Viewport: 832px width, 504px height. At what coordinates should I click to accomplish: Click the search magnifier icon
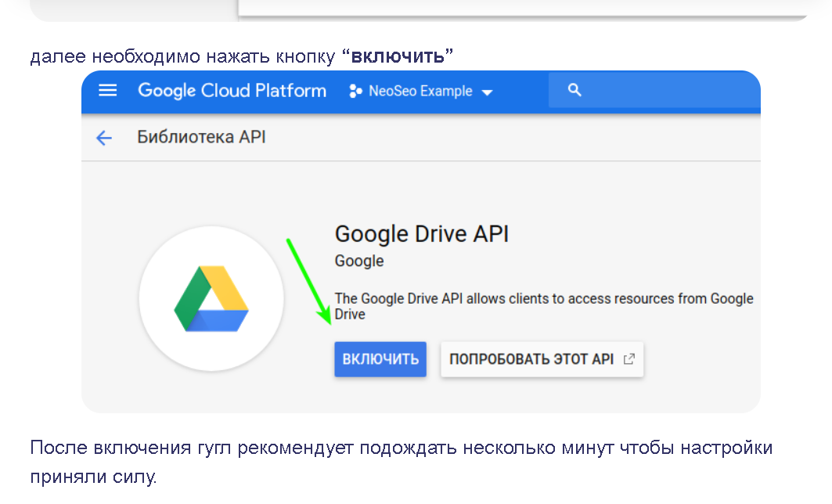pyautogui.click(x=574, y=90)
